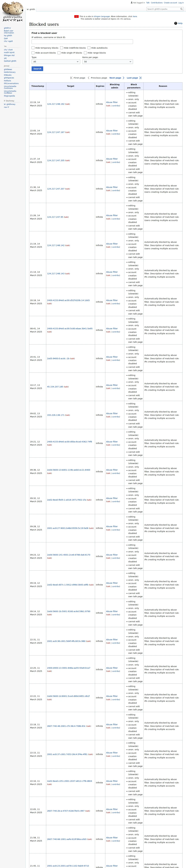Open sidebar link Babel user information
Viewport: 186px width, 868px height.
tap(9, 32)
